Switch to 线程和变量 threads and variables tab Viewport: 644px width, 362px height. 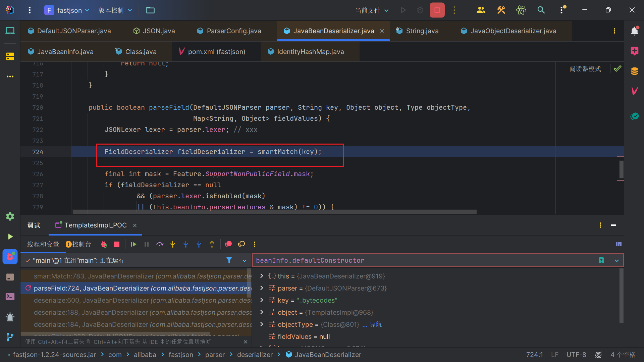click(43, 244)
